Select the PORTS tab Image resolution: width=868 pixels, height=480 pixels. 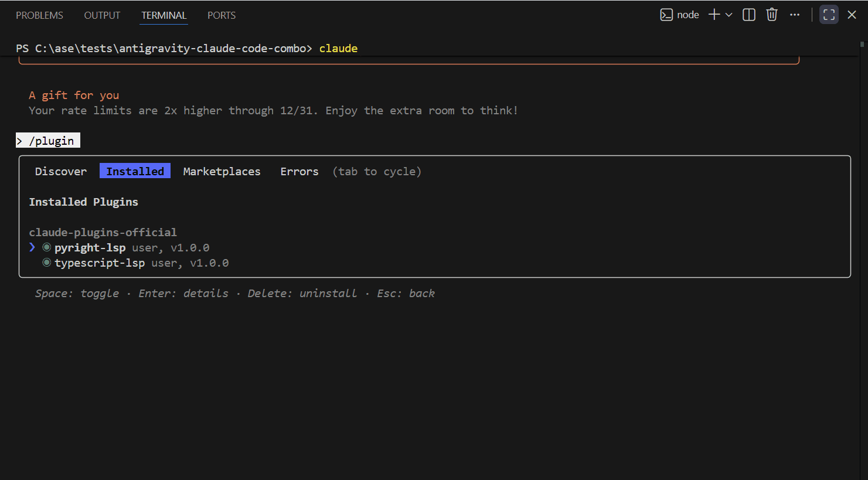point(222,15)
